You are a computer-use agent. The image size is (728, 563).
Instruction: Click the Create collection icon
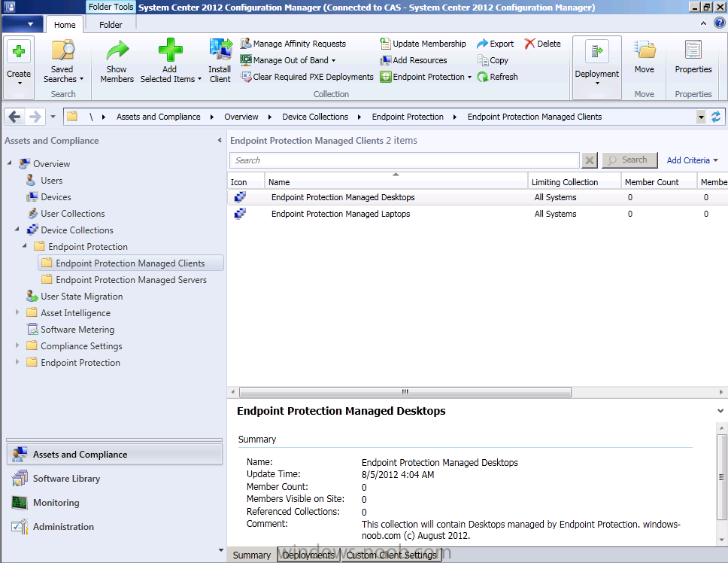click(x=19, y=52)
